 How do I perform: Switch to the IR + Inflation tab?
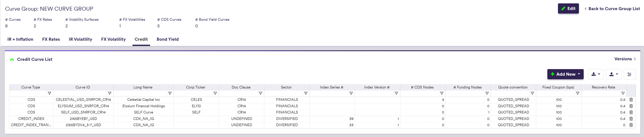(x=20, y=39)
